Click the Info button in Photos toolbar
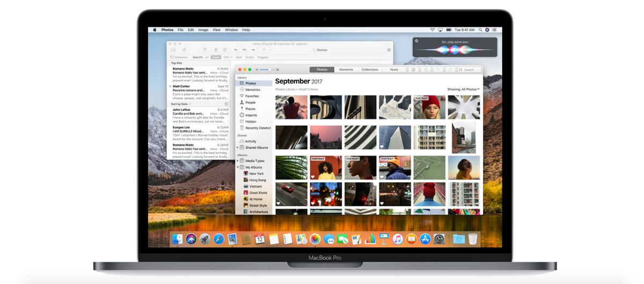 coord(413,70)
